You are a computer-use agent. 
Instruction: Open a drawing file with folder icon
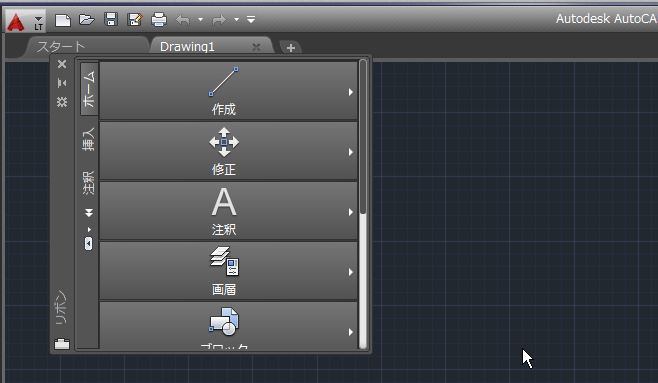tap(86, 19)
